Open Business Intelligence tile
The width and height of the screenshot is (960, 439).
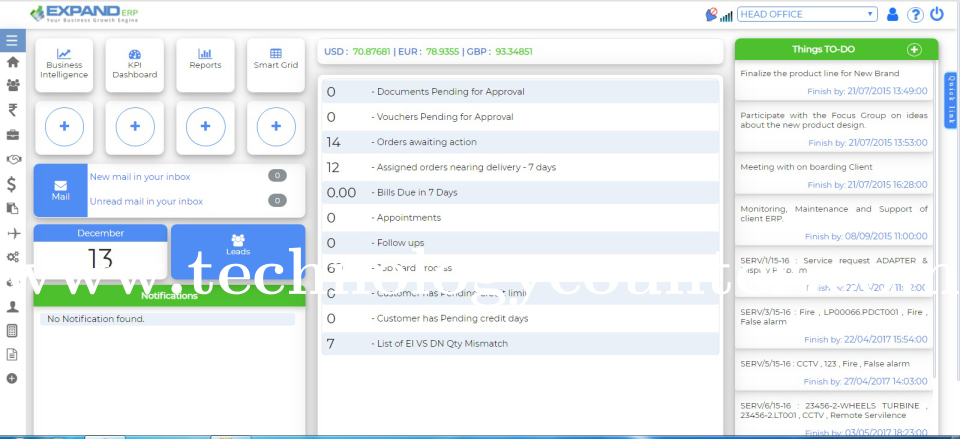64,65
